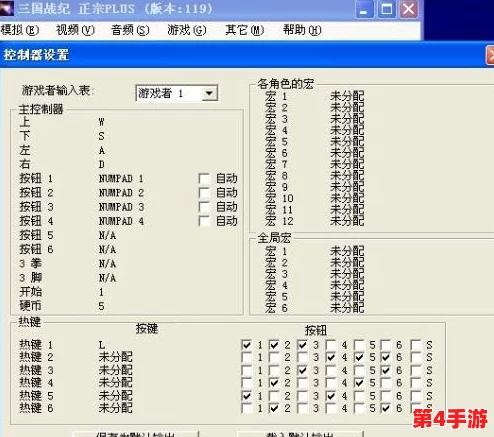The image size is (494, 437).
Task: Enable 自动 for 按钮 3
Action: pyautogui.click(x=204, y=207)
